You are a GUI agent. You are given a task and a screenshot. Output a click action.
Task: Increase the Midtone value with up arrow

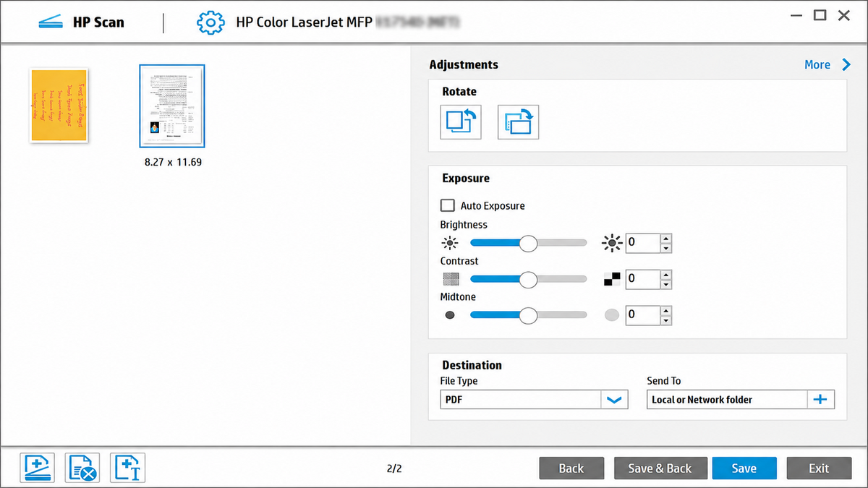pos(666,310)
